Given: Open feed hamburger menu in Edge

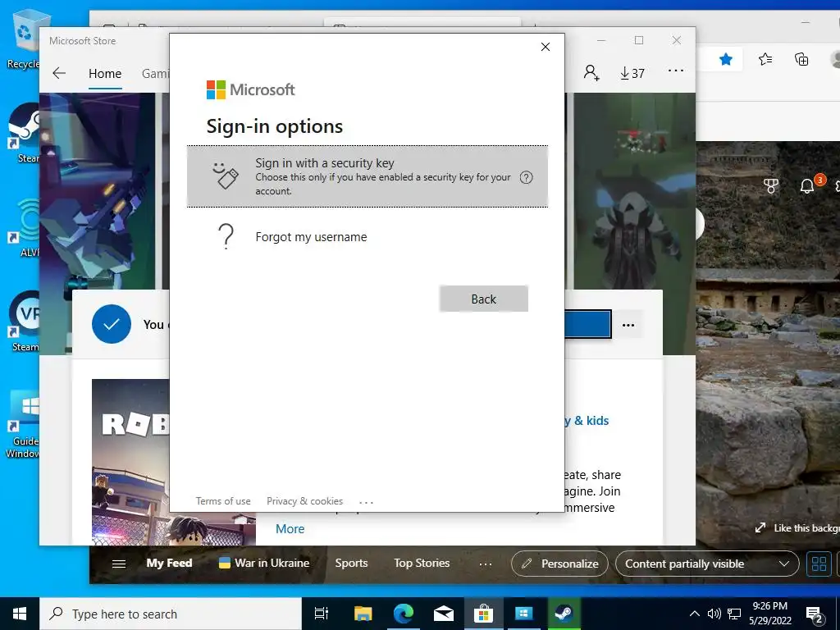Looking at the screenshot, I should (x=119, y=564).
